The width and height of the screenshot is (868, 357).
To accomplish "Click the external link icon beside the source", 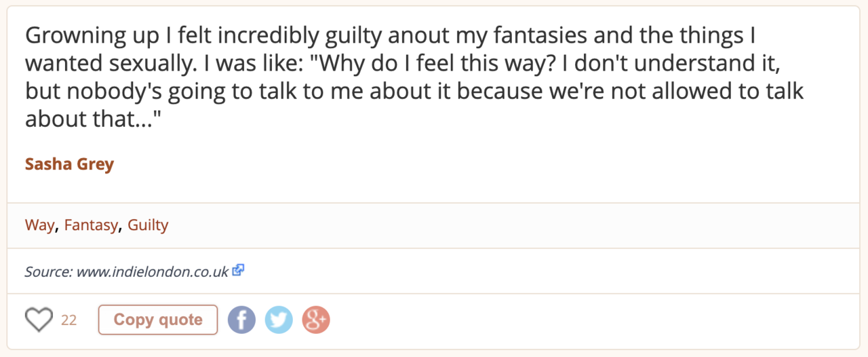I will tap(238, 270).
